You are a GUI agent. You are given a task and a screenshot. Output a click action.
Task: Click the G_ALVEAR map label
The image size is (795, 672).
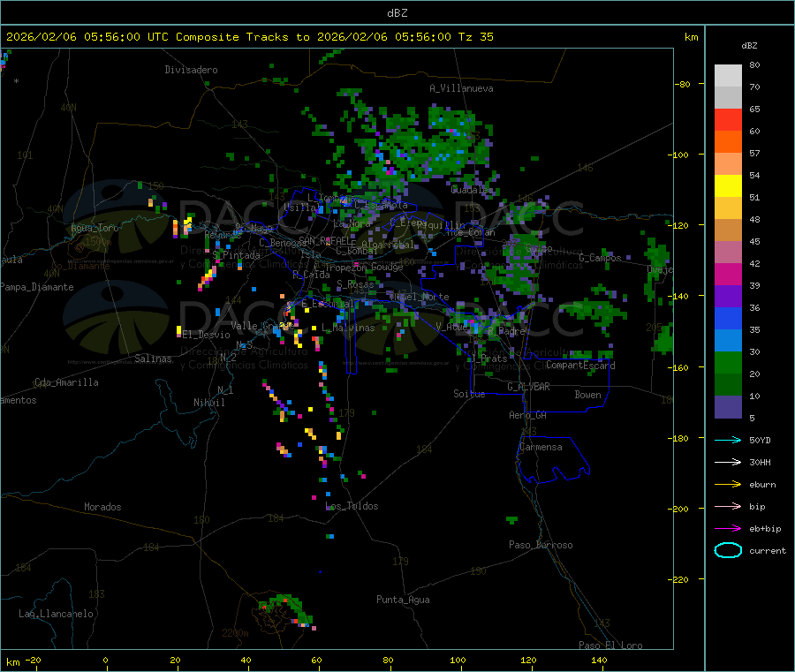[x=528, y=387]
